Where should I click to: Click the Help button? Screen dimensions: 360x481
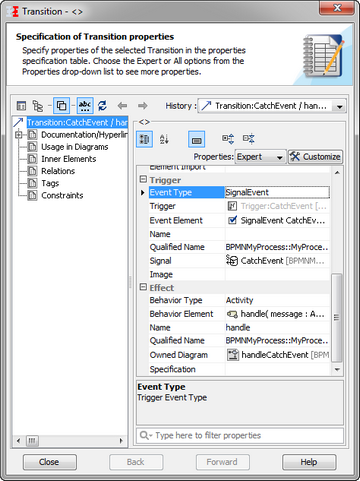coord(309,462)
